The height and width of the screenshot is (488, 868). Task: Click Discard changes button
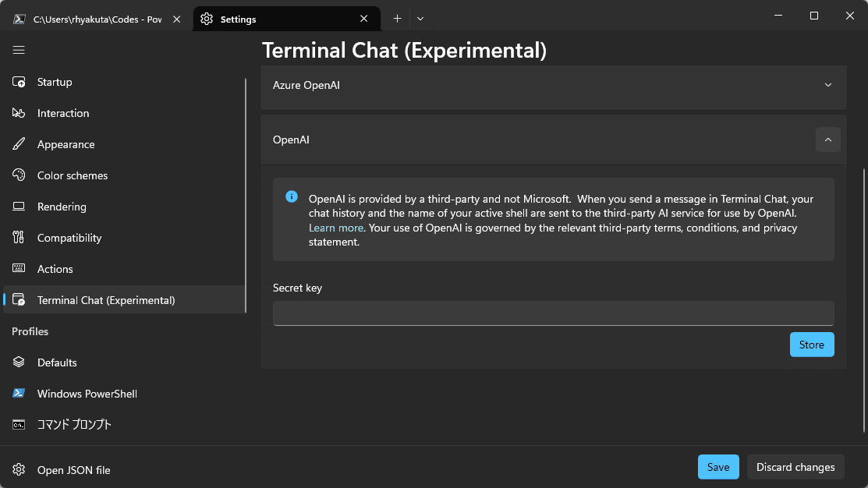(x=795, y=467)
